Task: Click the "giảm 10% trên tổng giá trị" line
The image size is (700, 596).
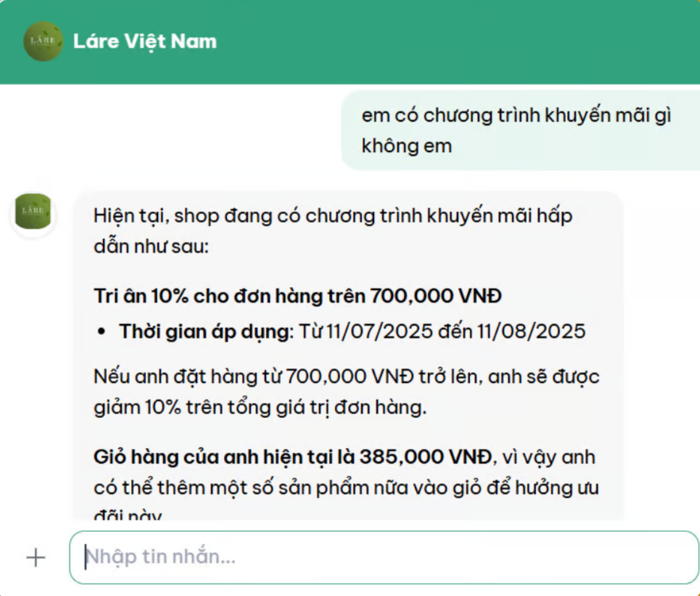Action: (259, 408)
